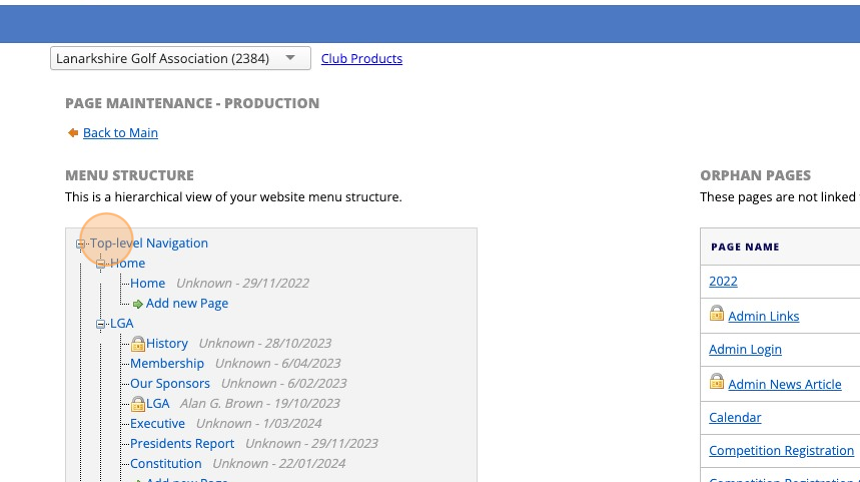Click the padlock icon beside Admin News Article
The image size is (860, 482).
(716, 382)
